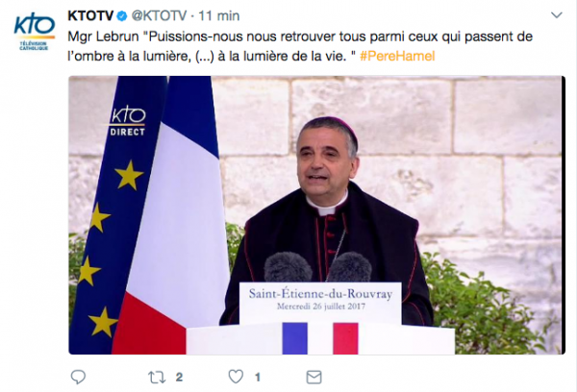Click the microphones on the podium in photo
The width and height of the screenshot is (577, 392).
[x=318, y=267]
